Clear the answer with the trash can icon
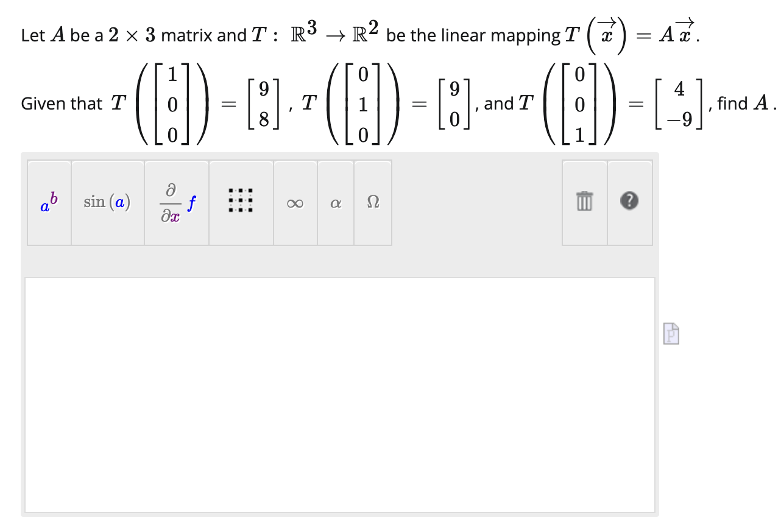 click(583, 202)
